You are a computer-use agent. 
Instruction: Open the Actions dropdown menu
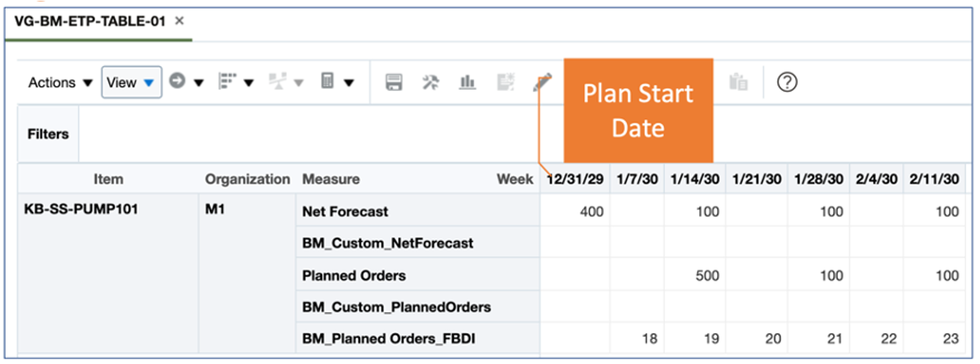(60, 82)
